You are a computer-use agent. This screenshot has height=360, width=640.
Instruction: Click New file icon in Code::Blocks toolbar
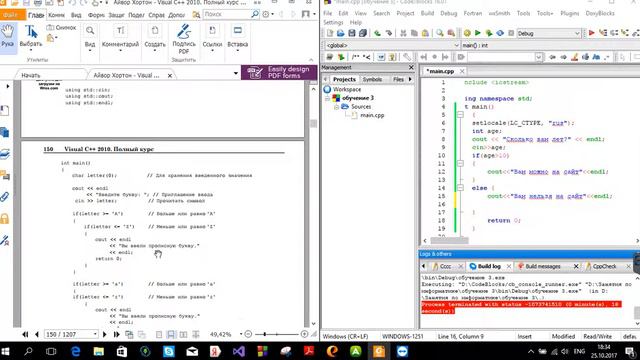[330, 33]
